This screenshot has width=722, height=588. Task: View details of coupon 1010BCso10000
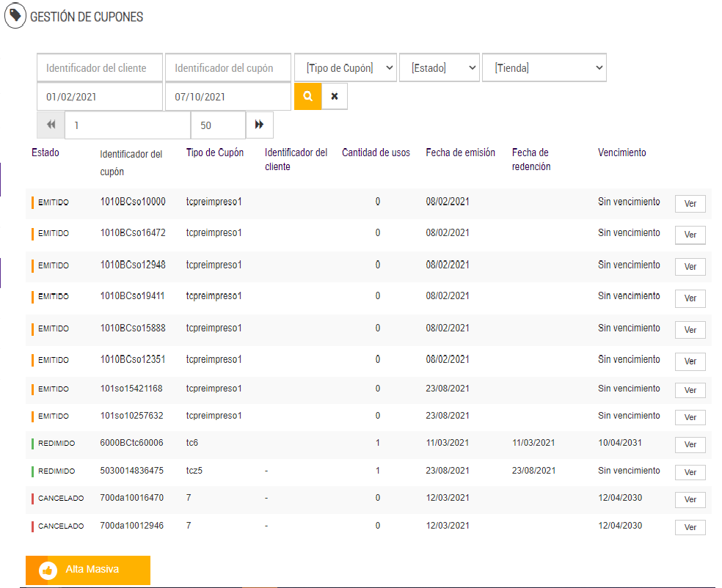(690, 204)
